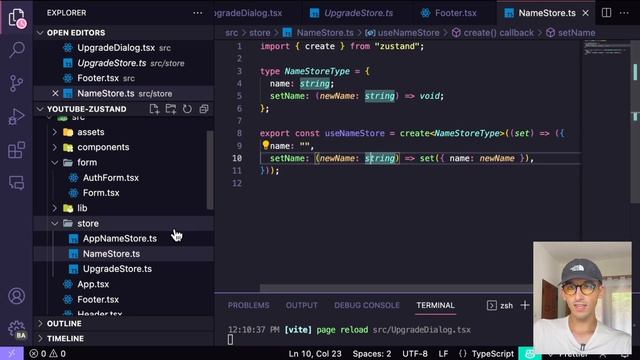Image resolution: width=640 pixels, height=360 pixels.
Task: Select NameStore.ts in the store folder
Action: point(124,254)
